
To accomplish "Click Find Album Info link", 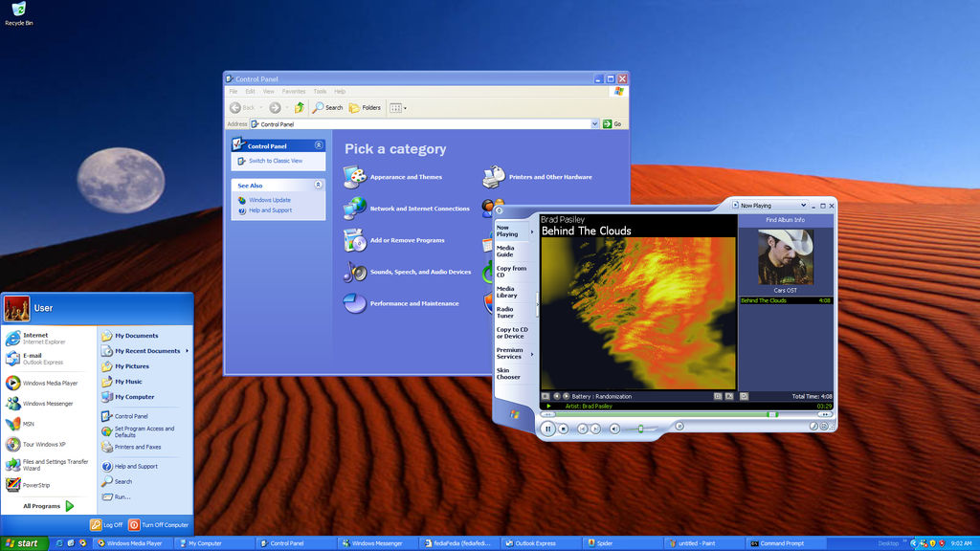I will (785, 220).
